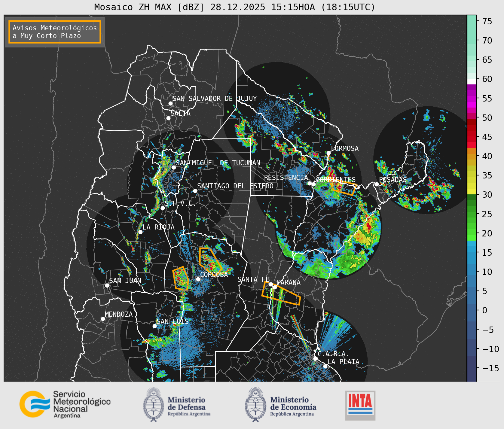Click the 15 tick label on the color scale
This screenshot has height=429, width=504.
tap(487, 253)
